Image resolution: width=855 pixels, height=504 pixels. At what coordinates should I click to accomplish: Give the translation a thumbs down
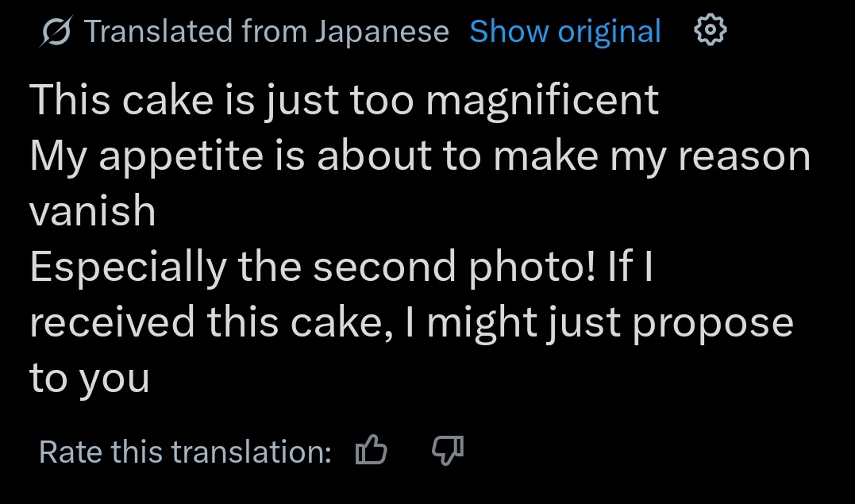[x=447, y=452]
